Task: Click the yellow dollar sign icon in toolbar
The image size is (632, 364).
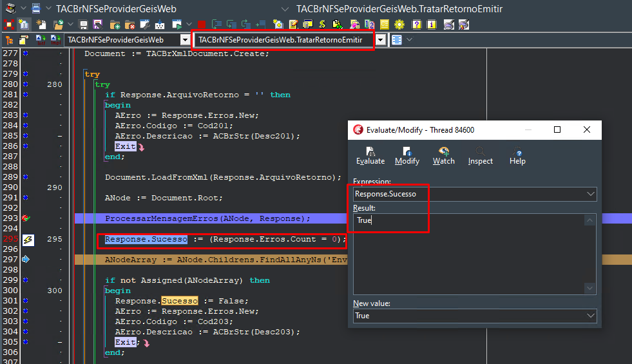Action: (323, 24)
